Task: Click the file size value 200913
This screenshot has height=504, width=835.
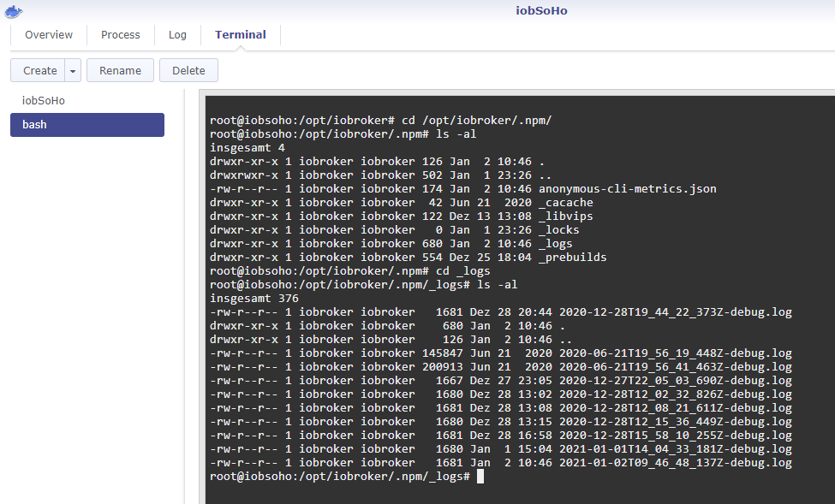Action: [x=443, y=367]
